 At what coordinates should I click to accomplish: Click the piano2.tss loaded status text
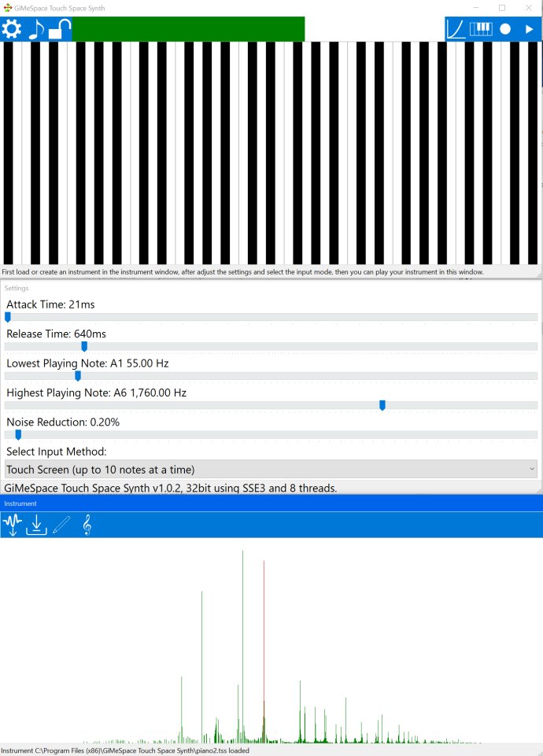(125, 750)
